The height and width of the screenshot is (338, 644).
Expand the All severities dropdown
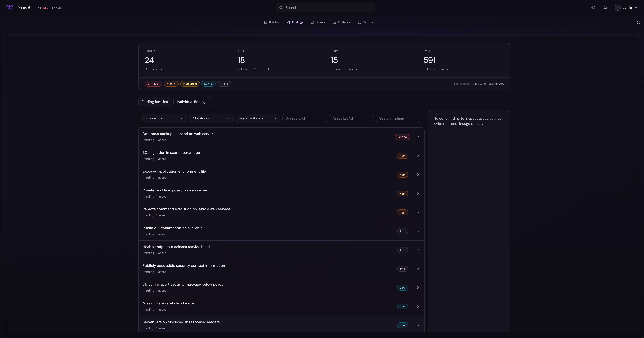(164, 118)
